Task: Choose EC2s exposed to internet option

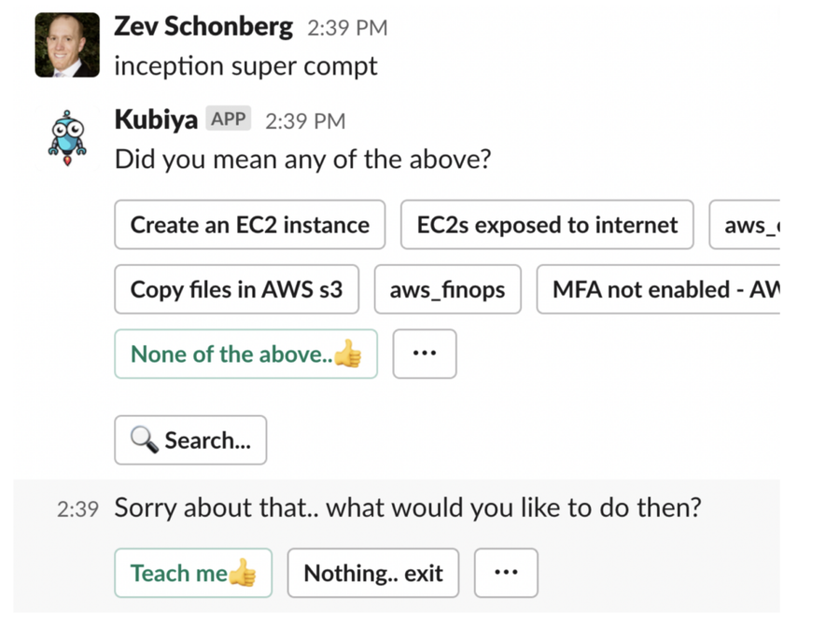Action: point(547,225)
